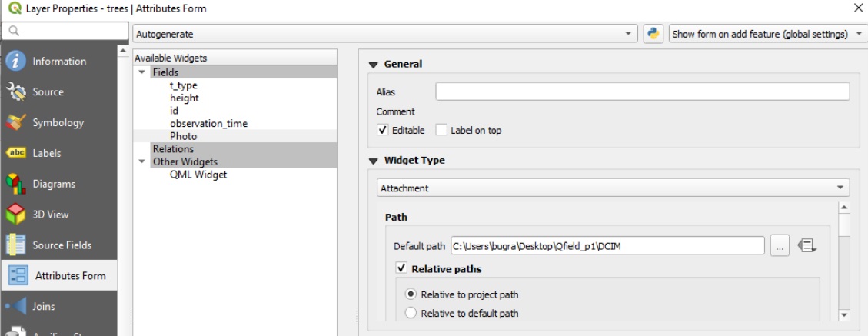The image size is (868, 336).
Task: Go to Symbology settings
Action: click(58, 123)
